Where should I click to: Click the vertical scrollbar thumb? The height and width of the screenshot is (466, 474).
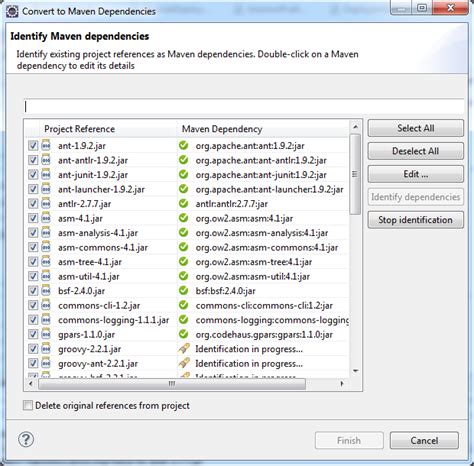point(355,174)
